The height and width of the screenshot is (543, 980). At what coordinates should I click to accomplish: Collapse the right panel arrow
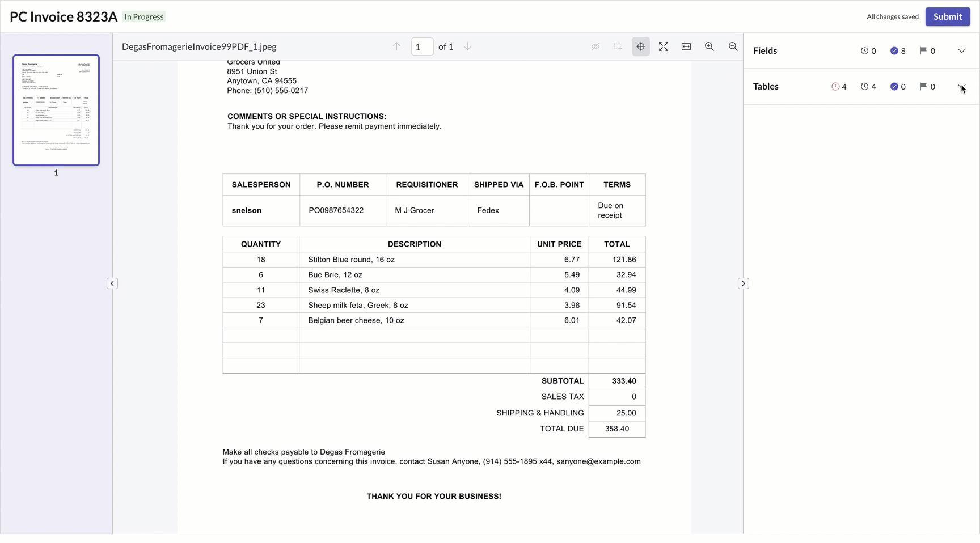(744, 283)
